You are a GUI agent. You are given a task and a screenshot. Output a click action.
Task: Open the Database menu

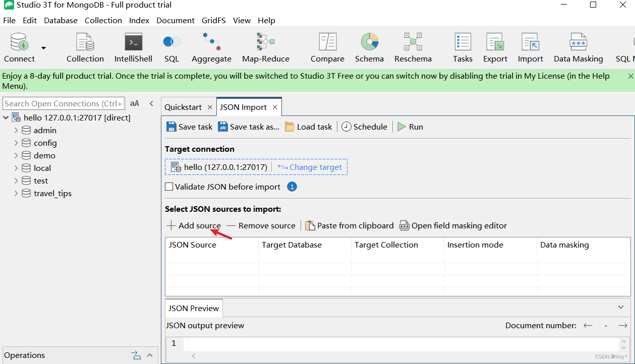click(61, 20)
